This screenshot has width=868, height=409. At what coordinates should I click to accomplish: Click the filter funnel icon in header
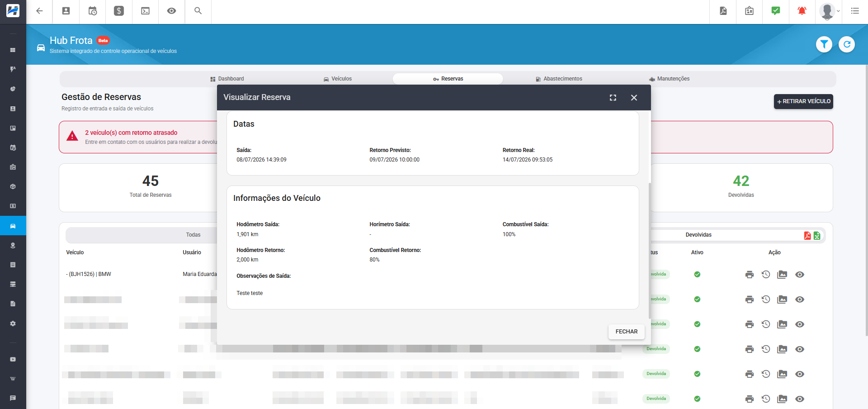824,44
